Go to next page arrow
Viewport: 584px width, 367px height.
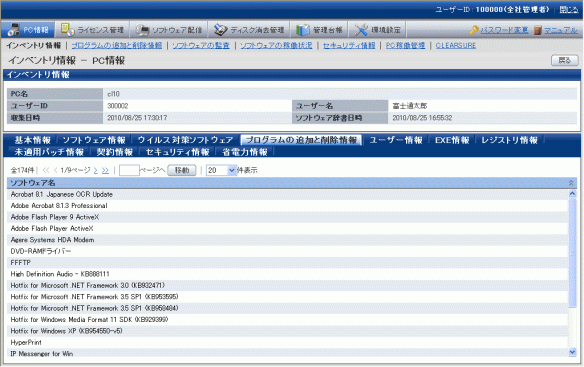pyautogui.click(x=96, y=170)
